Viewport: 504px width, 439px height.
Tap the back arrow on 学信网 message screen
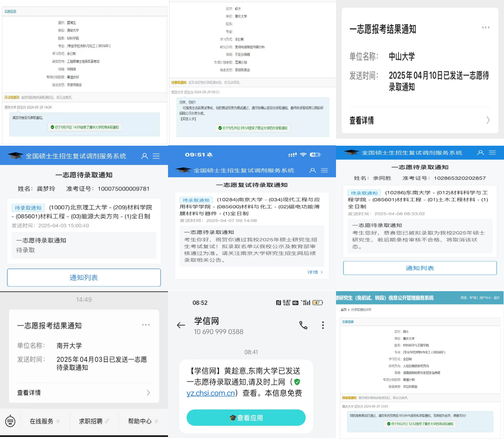tap(181, 326)
